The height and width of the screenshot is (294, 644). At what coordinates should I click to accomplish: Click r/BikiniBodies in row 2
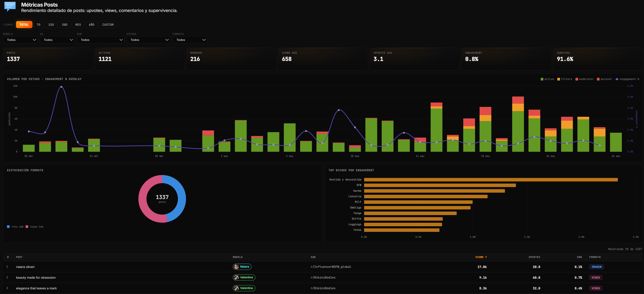coord(323,278)
